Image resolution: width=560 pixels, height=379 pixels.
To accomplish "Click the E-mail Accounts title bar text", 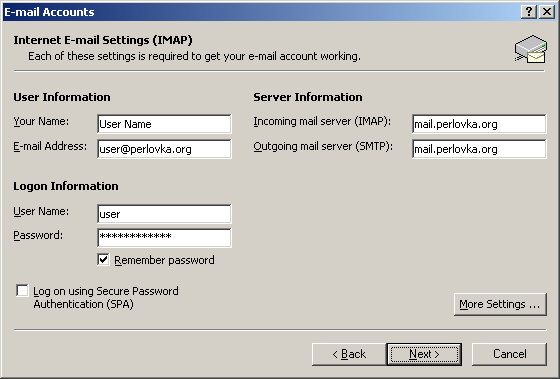I will [49, 12].
